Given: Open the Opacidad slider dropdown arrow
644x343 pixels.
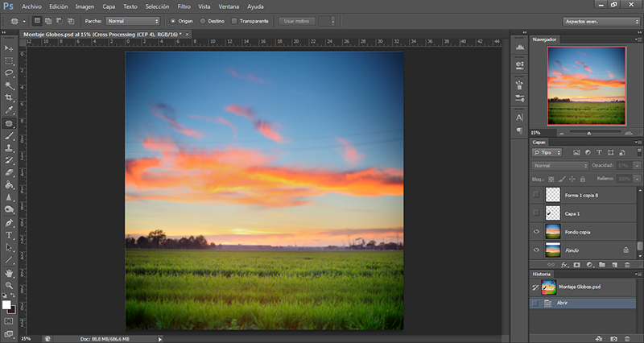Looking at the screenshot, I should [x=637, y=166].
